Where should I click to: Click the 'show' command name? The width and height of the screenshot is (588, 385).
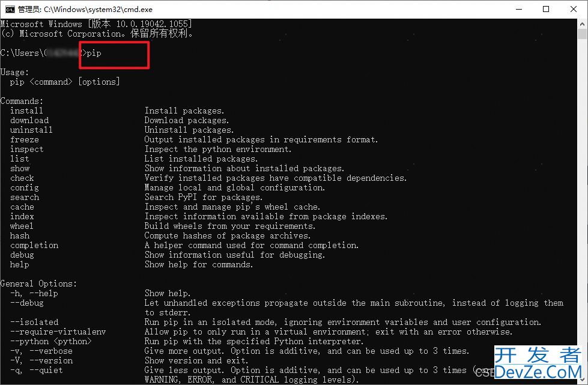[x=20, y=169]
